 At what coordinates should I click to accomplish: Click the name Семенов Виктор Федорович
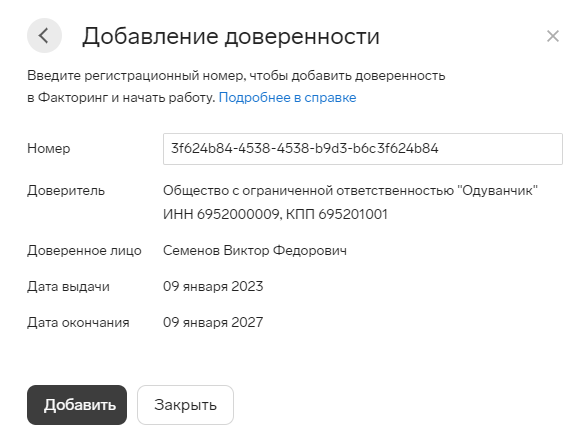255,250
